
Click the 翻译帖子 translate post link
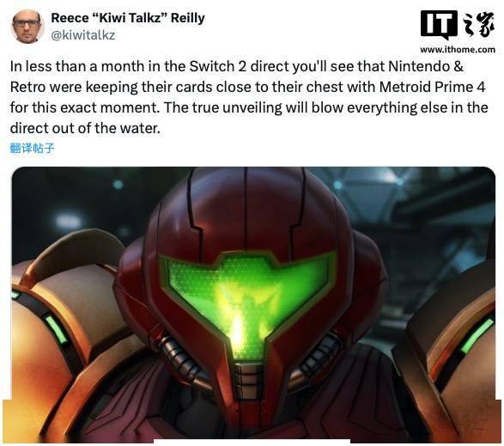[x=32, y=149]
